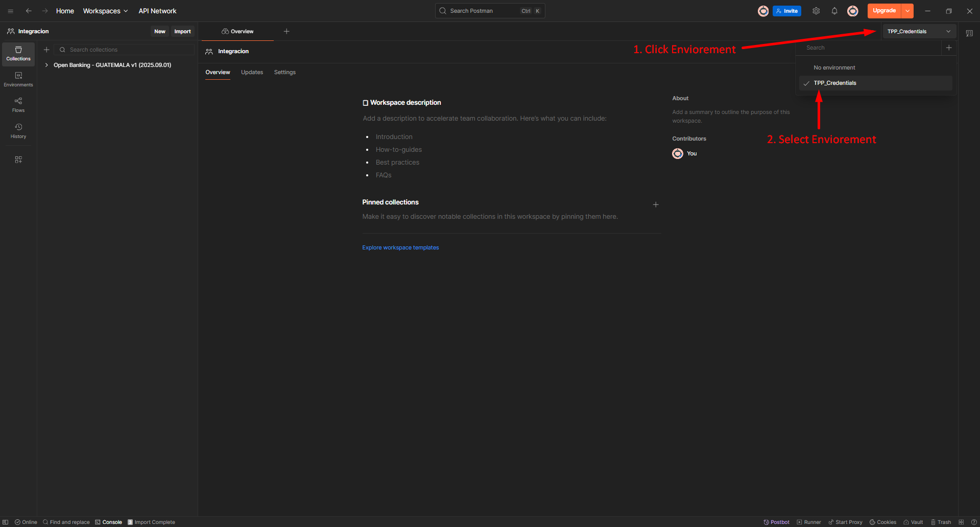Open the Runner in status bar
This screenshot has width=980, height=527.
tap(809, 522)
